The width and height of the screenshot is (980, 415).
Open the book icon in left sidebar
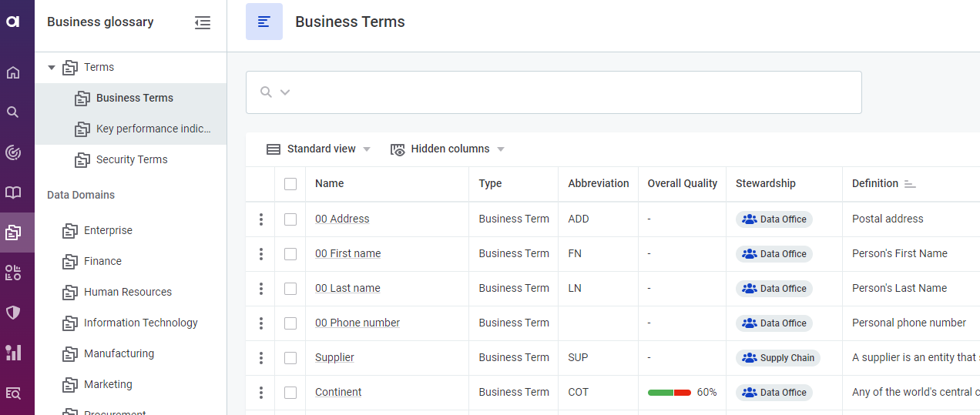pyautogui.click(x=13, y=192)
